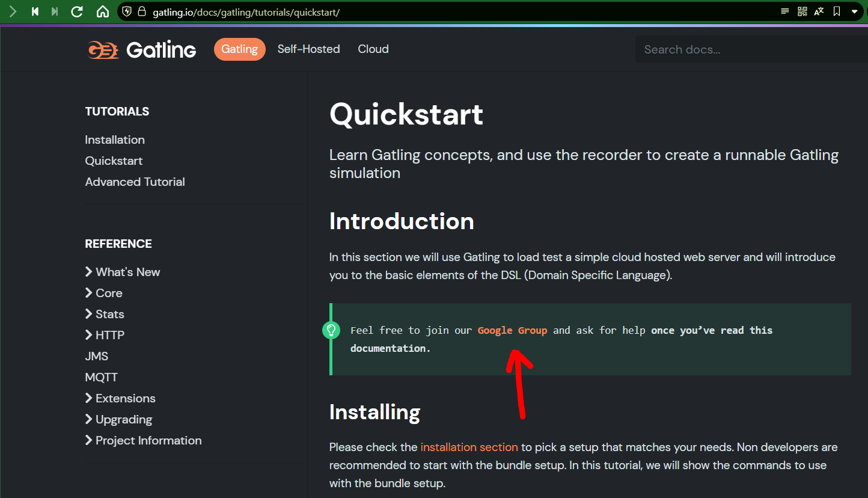
Task: Expand the Extensions section
Action: [x=120, y=398]
